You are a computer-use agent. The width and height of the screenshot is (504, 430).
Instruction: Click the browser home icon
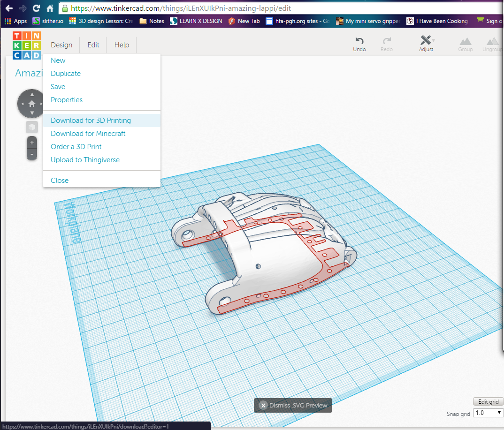click(x=50, y=8)
